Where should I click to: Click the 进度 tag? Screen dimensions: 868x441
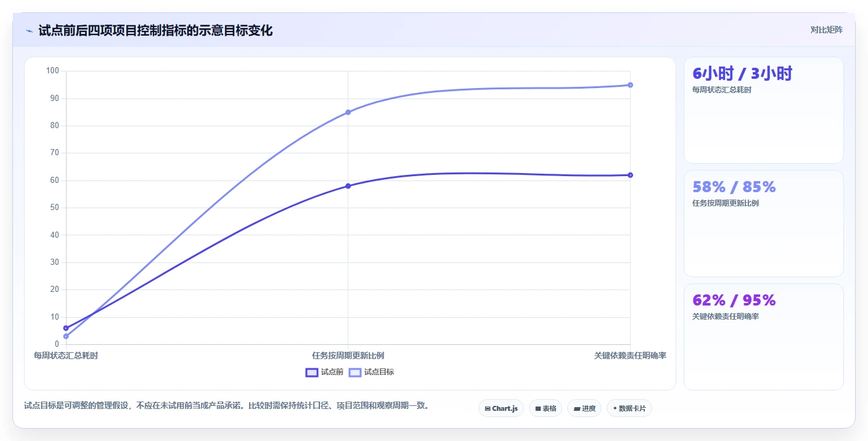584,408
